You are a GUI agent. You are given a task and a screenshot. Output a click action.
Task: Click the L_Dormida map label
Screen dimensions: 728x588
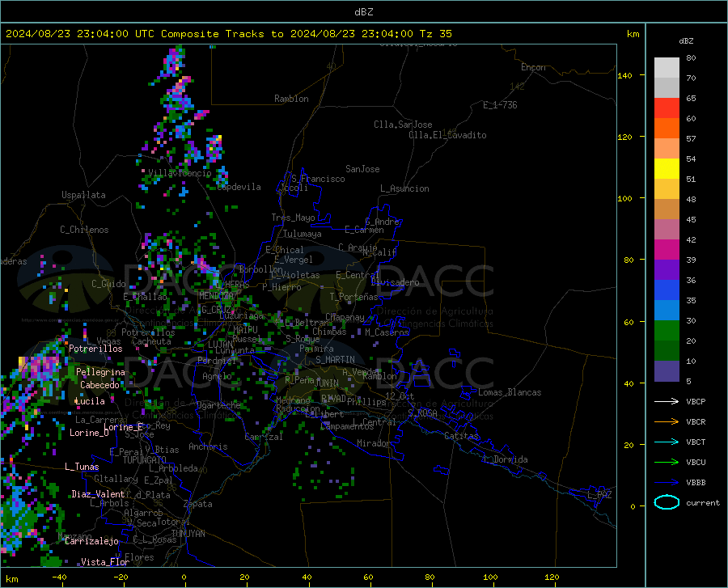[505, 459]
